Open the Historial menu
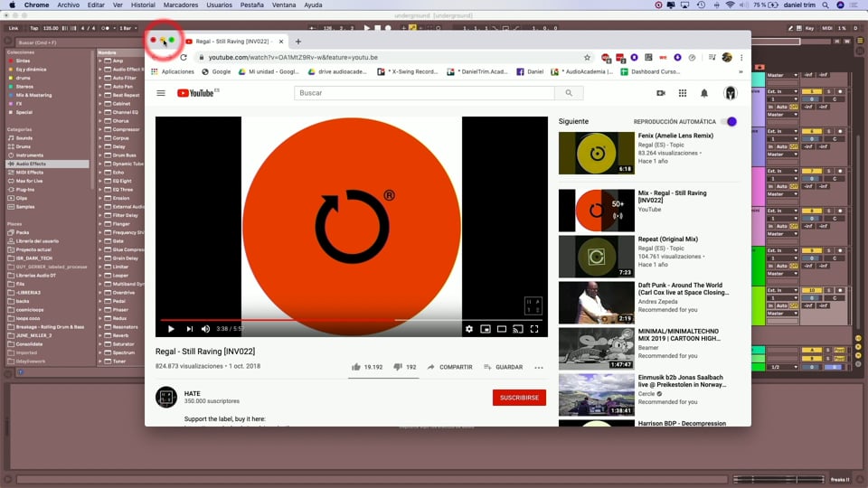 click(x=143, y=5)
